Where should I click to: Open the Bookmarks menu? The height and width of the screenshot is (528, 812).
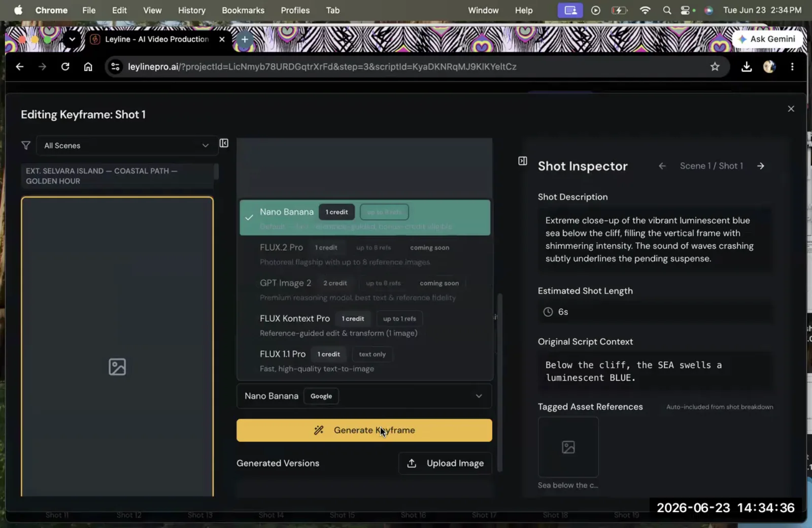tap(243, 10)
